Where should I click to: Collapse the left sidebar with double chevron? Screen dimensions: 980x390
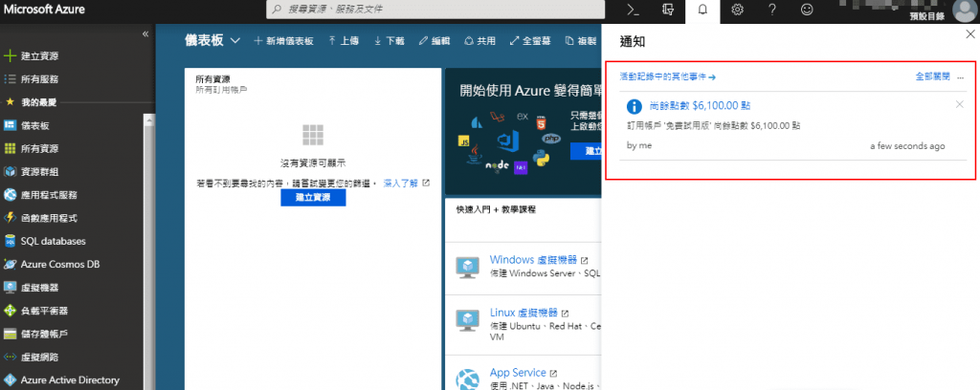coord(145,33)
